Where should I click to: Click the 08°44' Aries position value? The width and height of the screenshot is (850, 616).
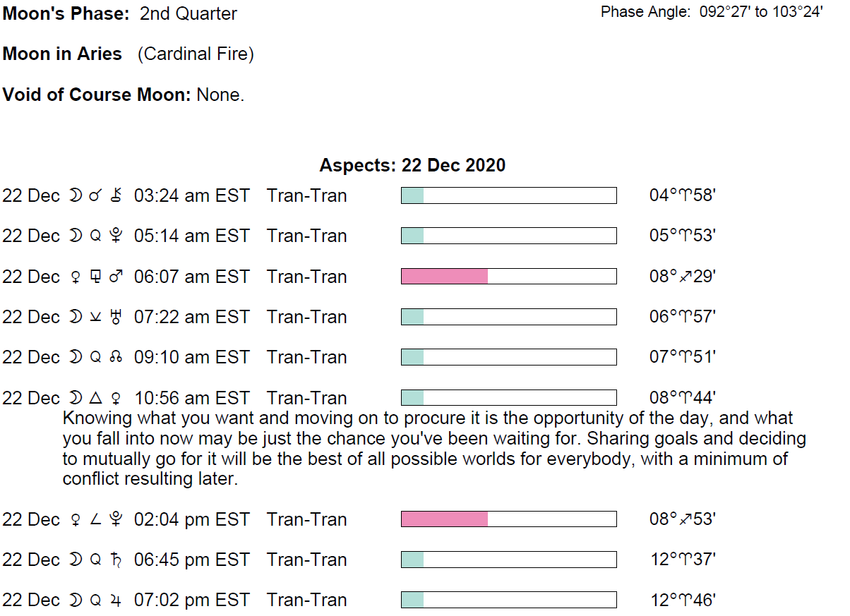pos(683,398)
